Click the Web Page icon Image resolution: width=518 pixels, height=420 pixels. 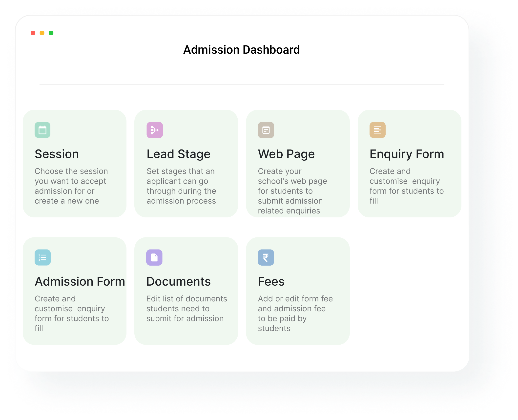[x=266, y=130]
